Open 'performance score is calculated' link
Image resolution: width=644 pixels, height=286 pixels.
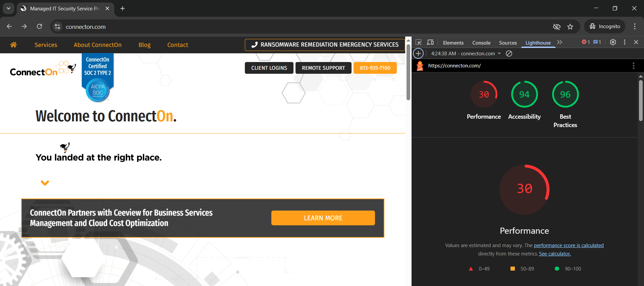569,245
